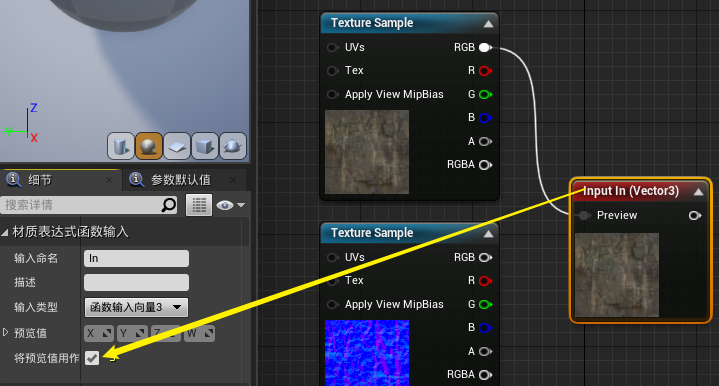
Task: Click RGB output pin on normal-map Texture Sample
Action: point(485,258)
